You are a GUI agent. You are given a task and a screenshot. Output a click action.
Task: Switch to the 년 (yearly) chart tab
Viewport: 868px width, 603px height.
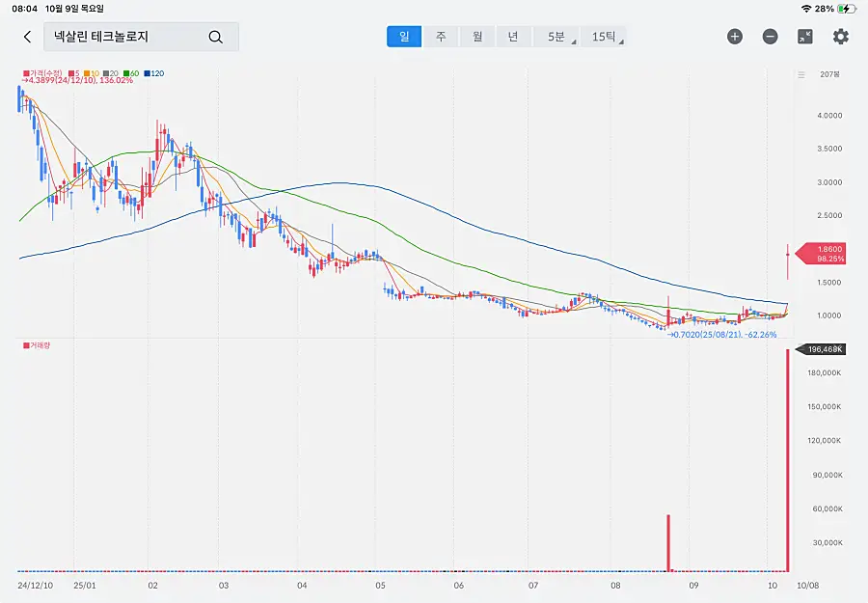click(513, 37)
